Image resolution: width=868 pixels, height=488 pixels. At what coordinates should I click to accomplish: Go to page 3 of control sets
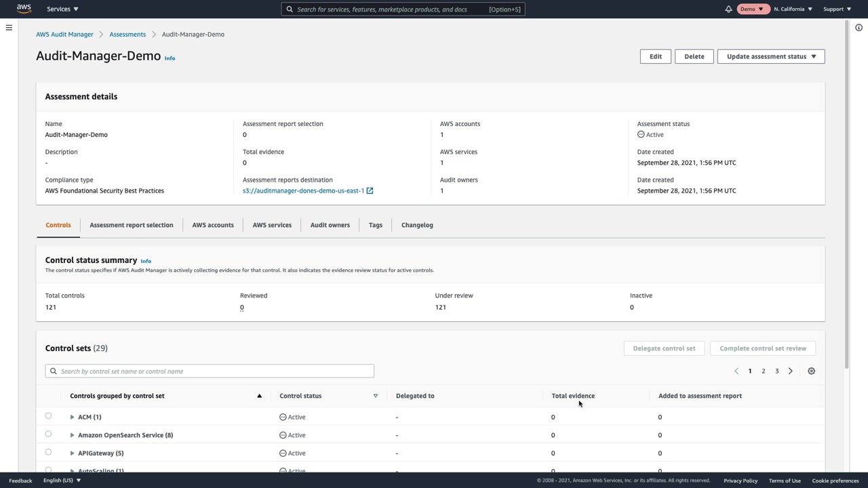[777, 371]
